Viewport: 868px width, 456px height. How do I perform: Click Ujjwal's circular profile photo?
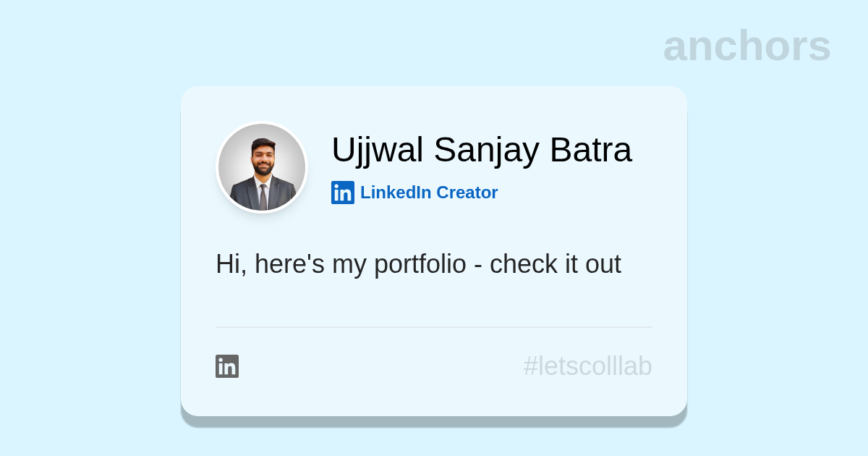coord(262,167)
